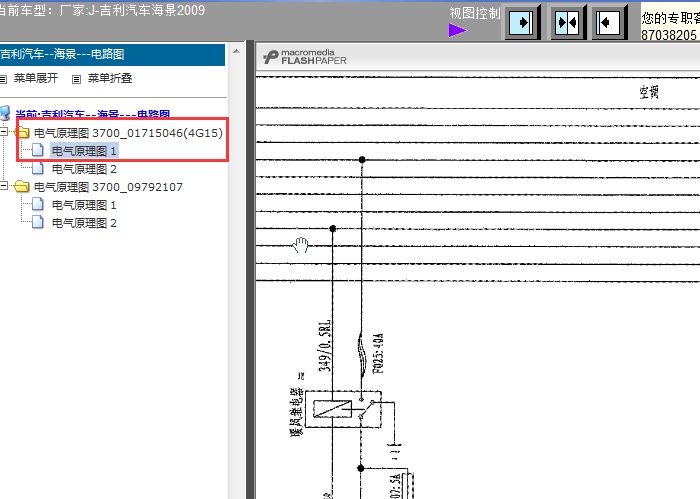Select folder 电气原理图 3700_09792107
Viewport: 700px width, 499px height.
click(108, 187)
